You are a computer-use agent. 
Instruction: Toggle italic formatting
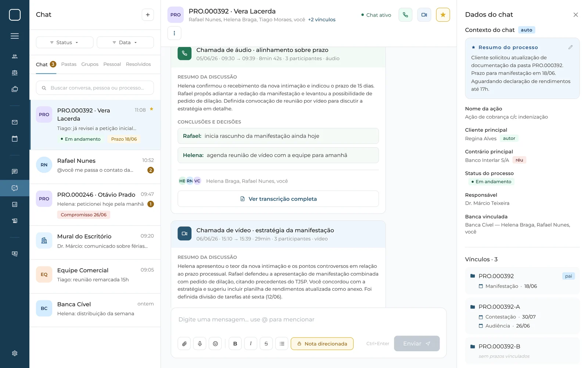[x=251, y=344]
